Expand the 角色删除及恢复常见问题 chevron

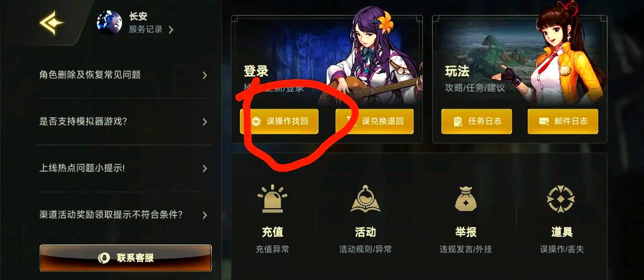click(204, 75)
